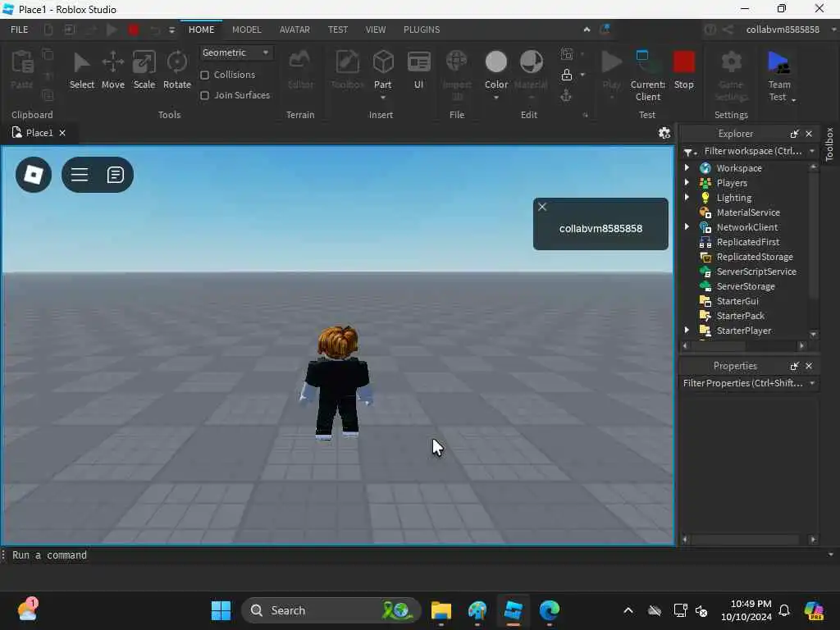Select ServerScriptService in Explorer
This screenshot has width=840, height=630.
pyautogui.click(x=756, y=271)
